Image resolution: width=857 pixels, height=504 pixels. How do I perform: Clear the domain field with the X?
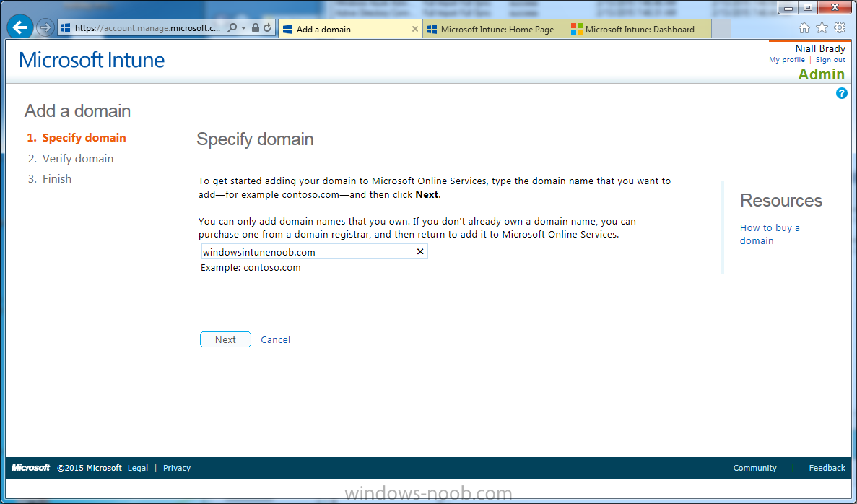[x=420, y=251]
